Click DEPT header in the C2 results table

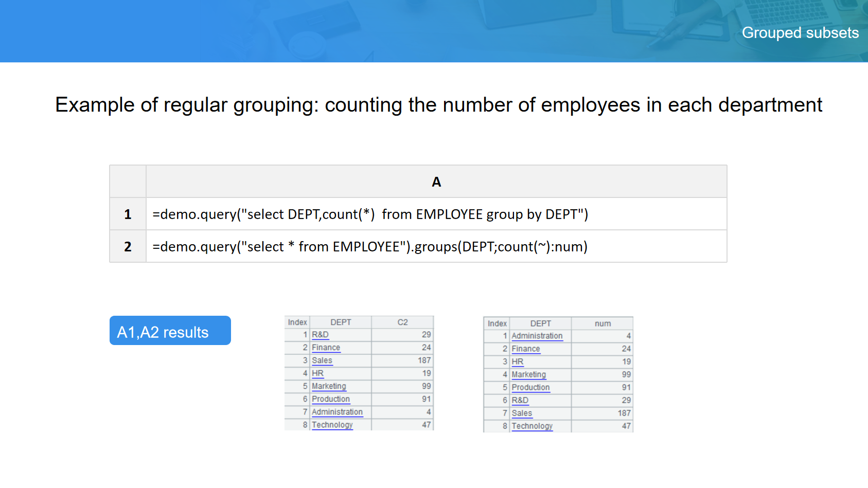tap(341, 322)
